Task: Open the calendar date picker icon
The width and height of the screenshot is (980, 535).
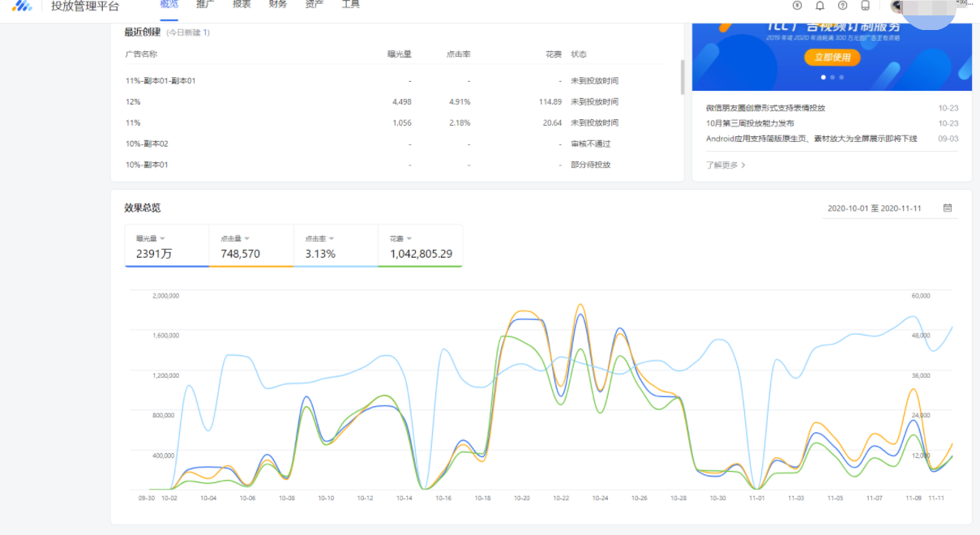Action: (x=948, y=208)
